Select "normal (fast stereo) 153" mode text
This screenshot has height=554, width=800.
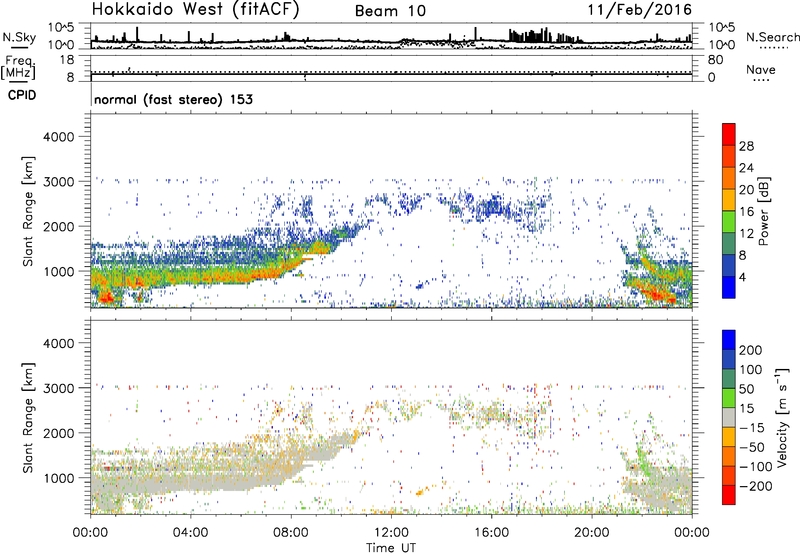point(173,99)
